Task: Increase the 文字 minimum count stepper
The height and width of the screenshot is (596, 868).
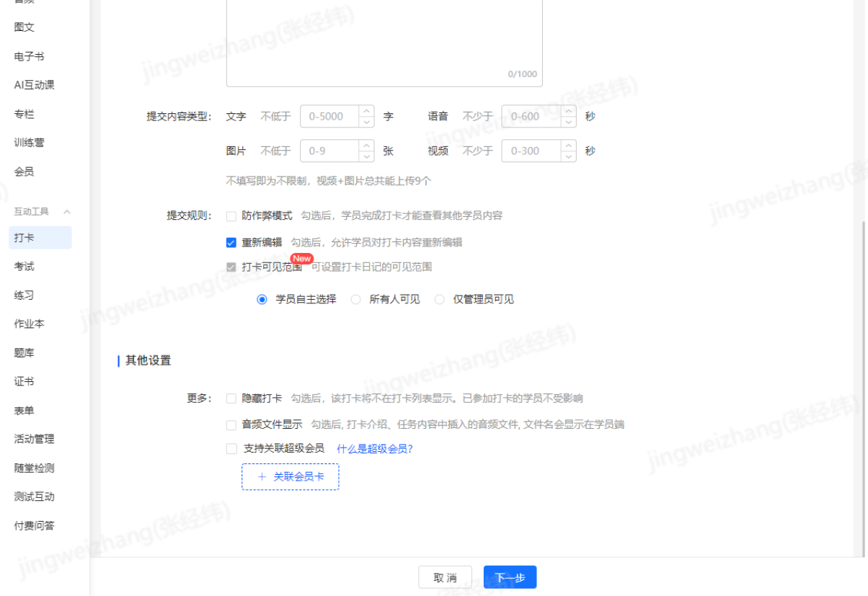Action: [x=367, y=110]
